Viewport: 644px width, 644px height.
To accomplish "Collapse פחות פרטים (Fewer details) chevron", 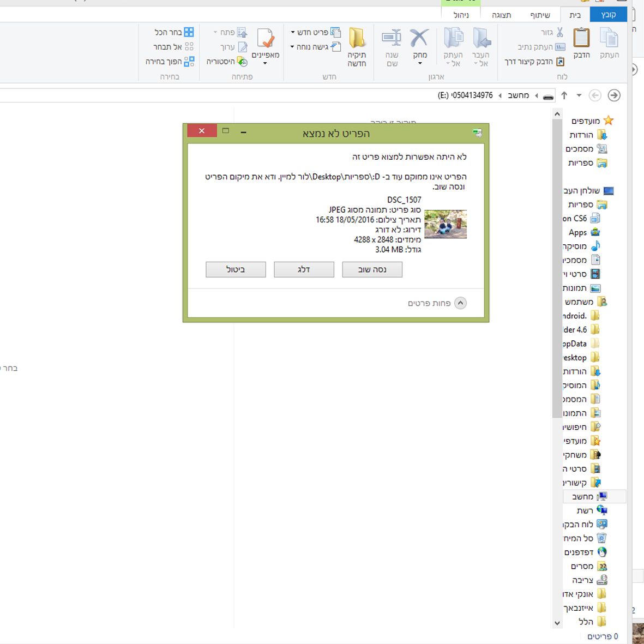I will (460, 303).
